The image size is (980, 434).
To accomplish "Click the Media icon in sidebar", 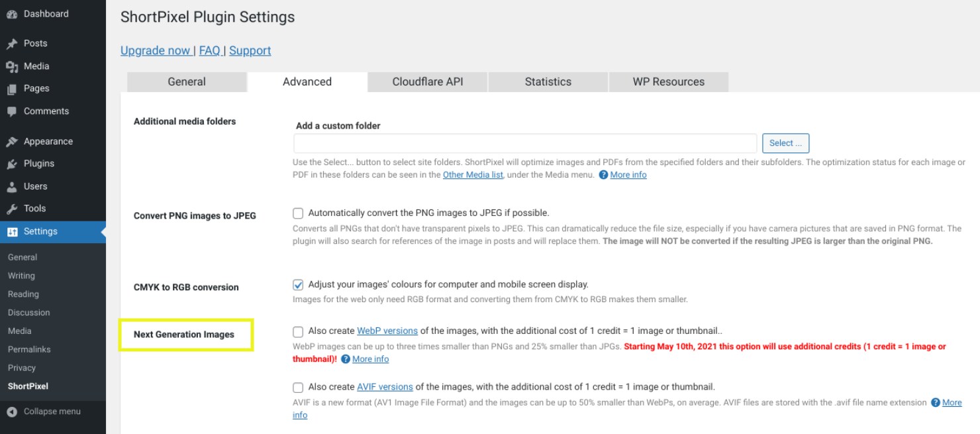I will [x=12, y=66].
